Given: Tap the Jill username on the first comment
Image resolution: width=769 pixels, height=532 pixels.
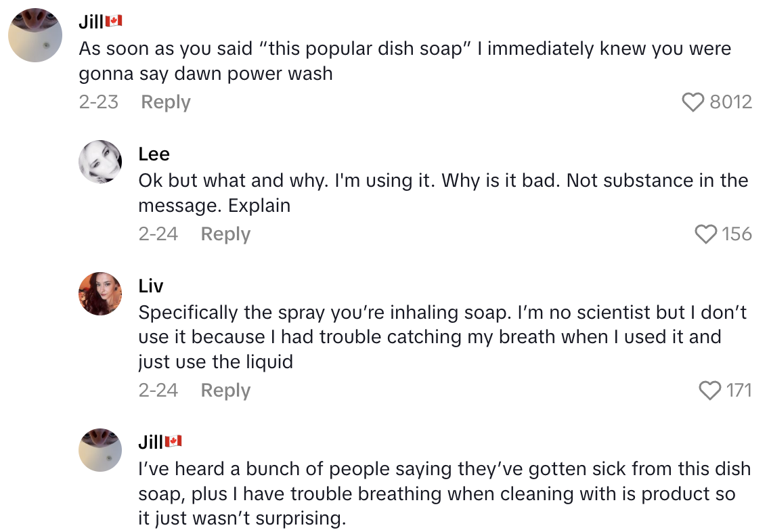Looking at the screenshot, I should 89,20.
